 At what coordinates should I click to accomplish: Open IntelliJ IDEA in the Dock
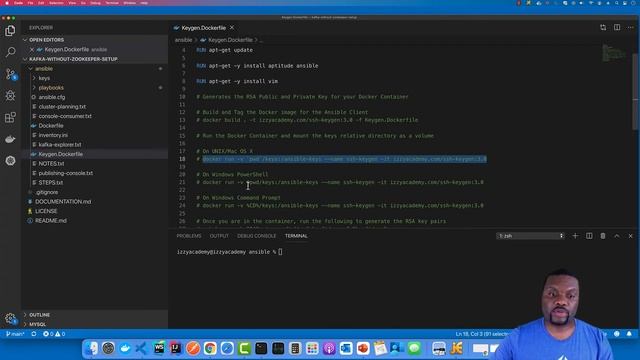tap(176, 348)
